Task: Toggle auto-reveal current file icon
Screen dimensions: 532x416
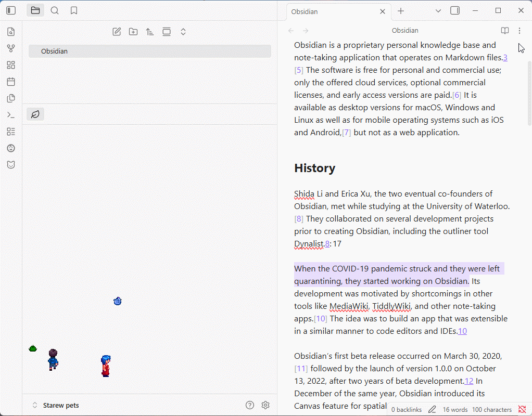Action: (x=167, y=32)
